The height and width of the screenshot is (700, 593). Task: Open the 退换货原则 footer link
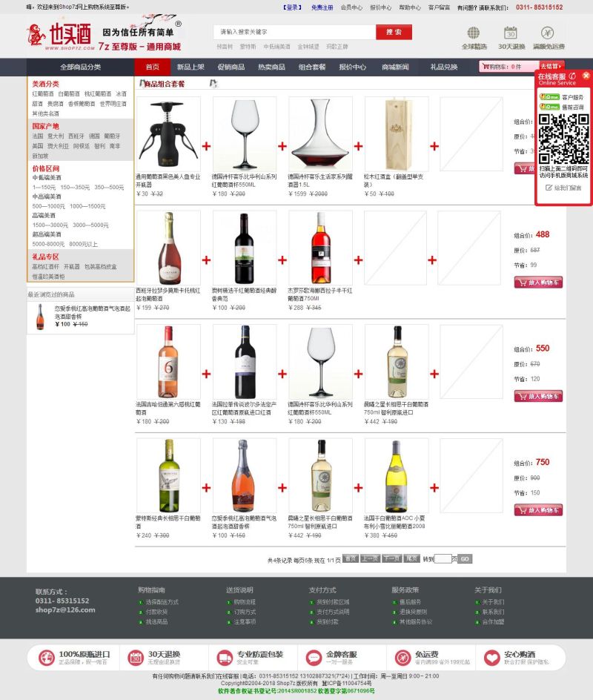pyautogui.click(x=413, y=612)
